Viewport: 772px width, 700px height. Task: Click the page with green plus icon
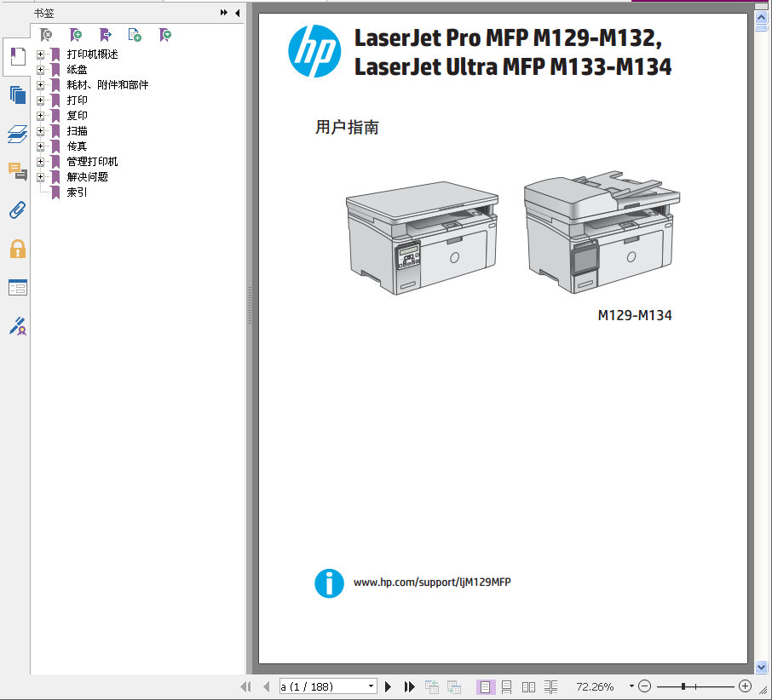click(135, 35)
